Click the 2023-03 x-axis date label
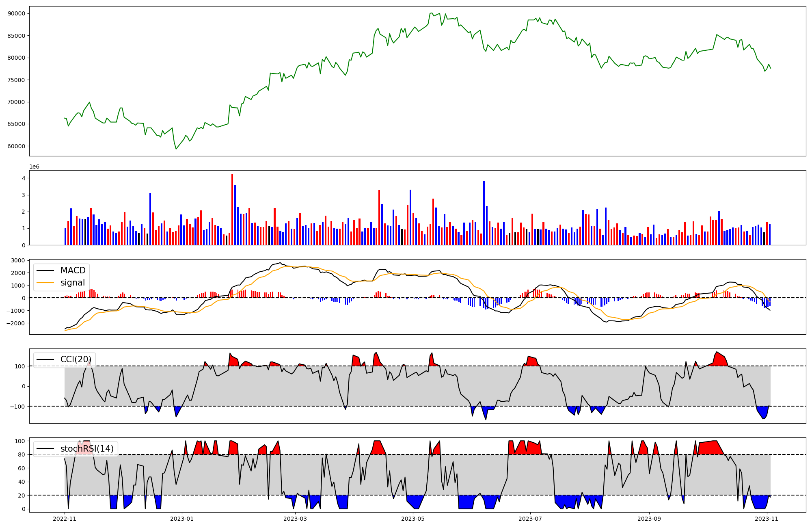812x528 pixels. 295,519
